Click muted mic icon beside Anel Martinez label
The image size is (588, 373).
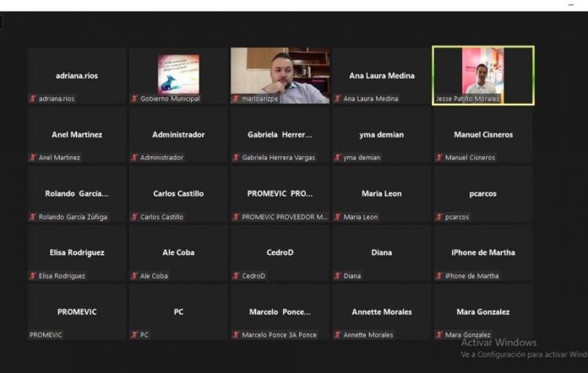click(x=33, y=158)
